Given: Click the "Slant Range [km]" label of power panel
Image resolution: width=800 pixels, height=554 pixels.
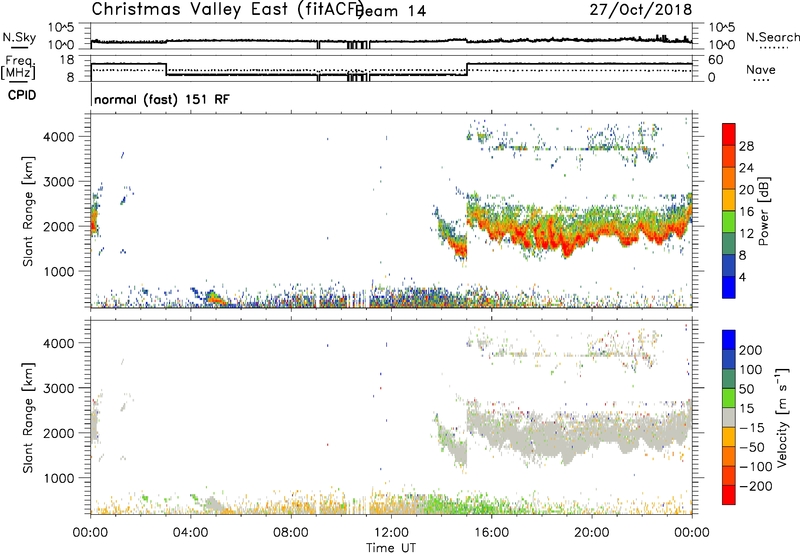Looking at the screenshot, I should [28, 212].
